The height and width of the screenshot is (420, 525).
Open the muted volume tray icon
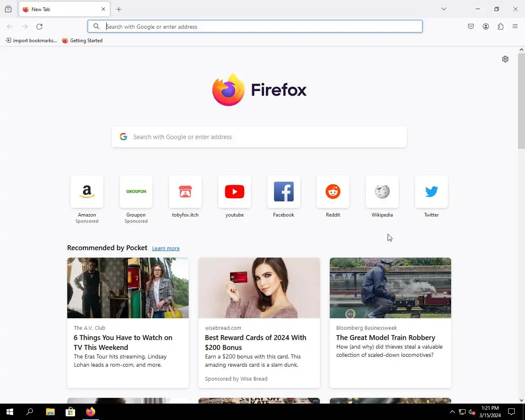(472, 412)
